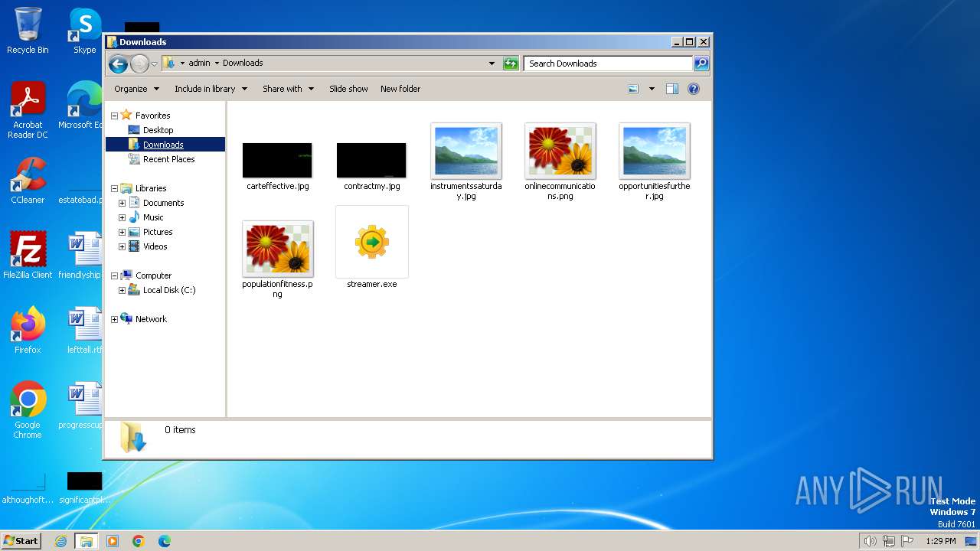This screenshot has width=980, height=551.
Task: Open the Share with menu
Action: (289, 89)
